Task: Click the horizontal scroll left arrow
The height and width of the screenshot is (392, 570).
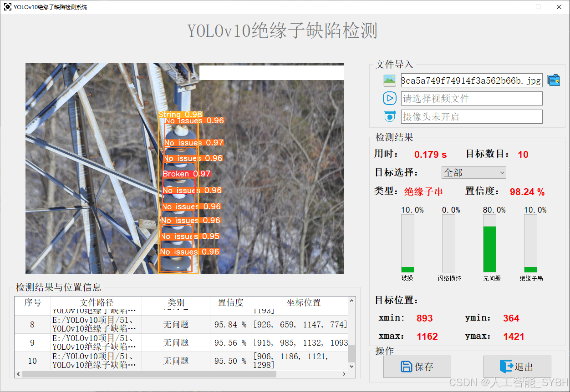Action: point(18,374)
